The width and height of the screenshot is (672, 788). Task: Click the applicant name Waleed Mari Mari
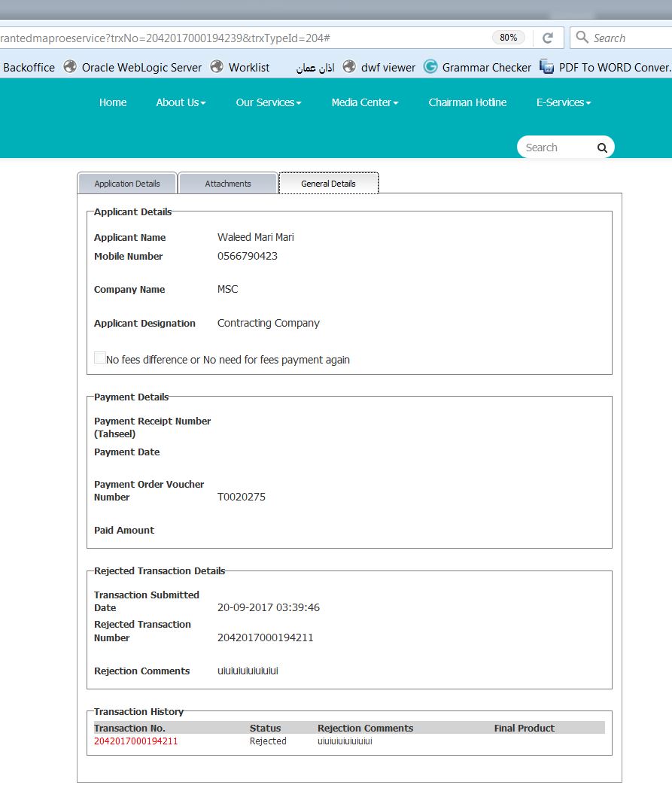click(255, 237)
